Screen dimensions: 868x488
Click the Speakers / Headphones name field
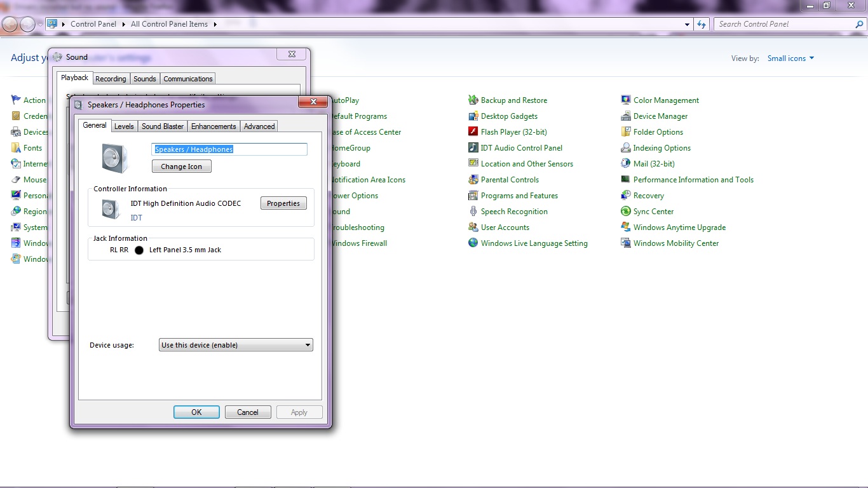coord(229,149)
